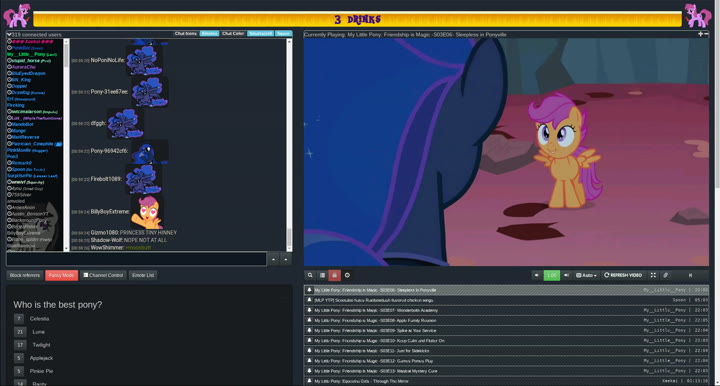Open the Channel Control tab

pos(103,275)
